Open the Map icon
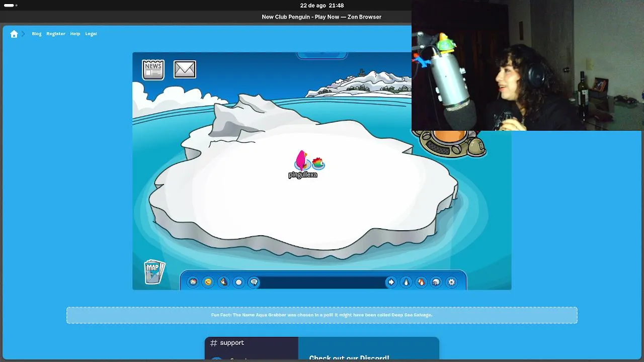This screenshot has height=362, width=644. 154,273
